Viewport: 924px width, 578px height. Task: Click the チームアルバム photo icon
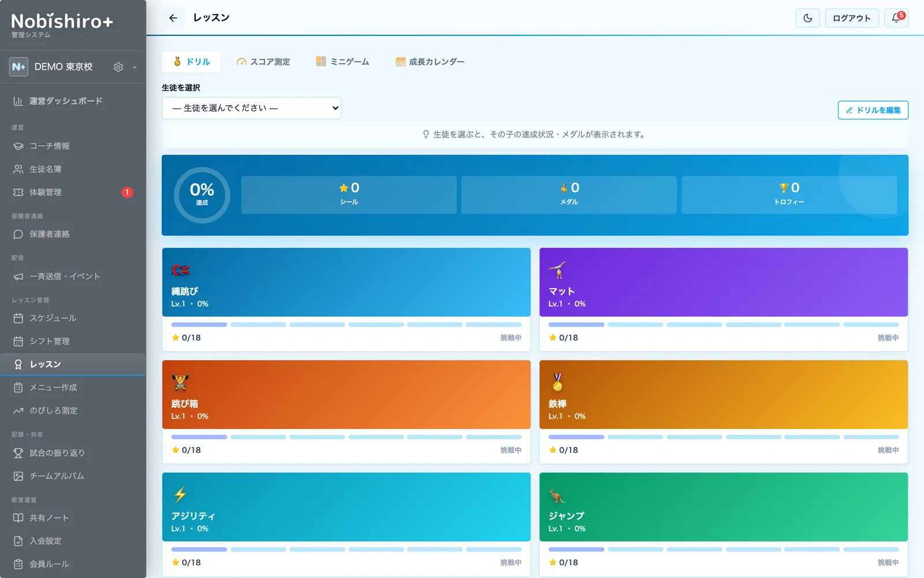click(x=18, y=476)
